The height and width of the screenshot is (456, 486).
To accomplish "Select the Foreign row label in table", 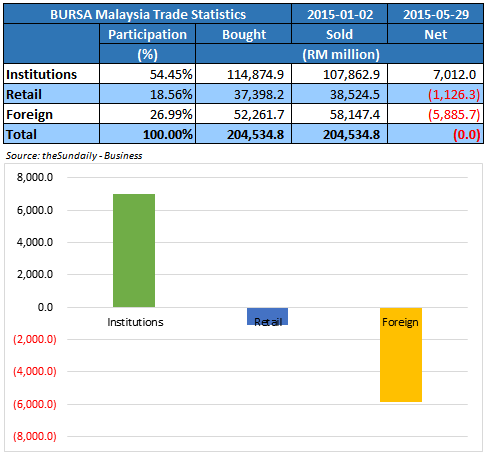I will pos(51,114).
